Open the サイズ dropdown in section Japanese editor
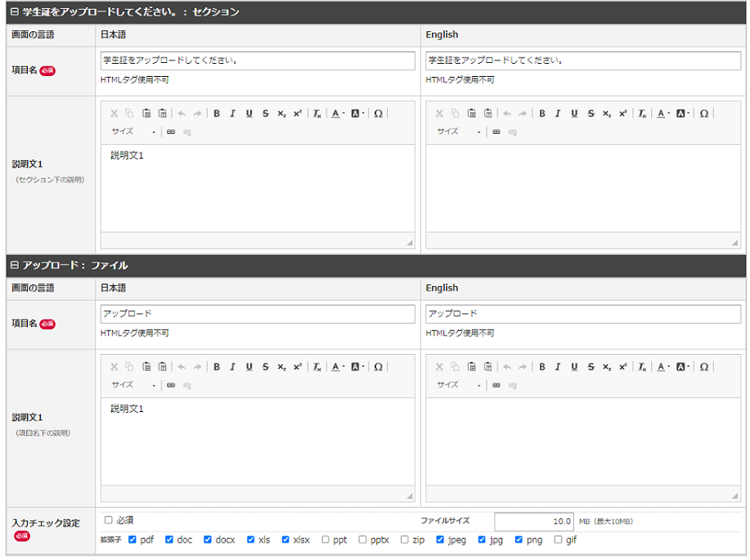The width and height of the screenshot is (750, 560). 133,132
